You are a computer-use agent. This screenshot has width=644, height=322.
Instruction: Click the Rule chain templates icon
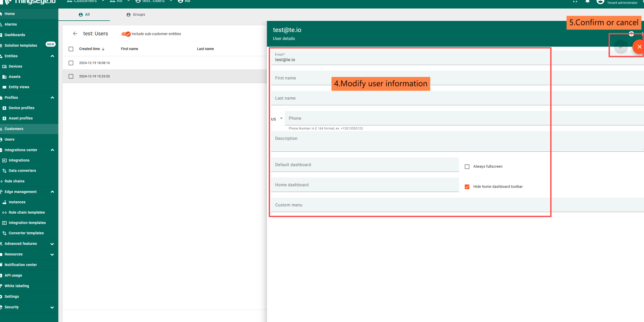[4, 213]
